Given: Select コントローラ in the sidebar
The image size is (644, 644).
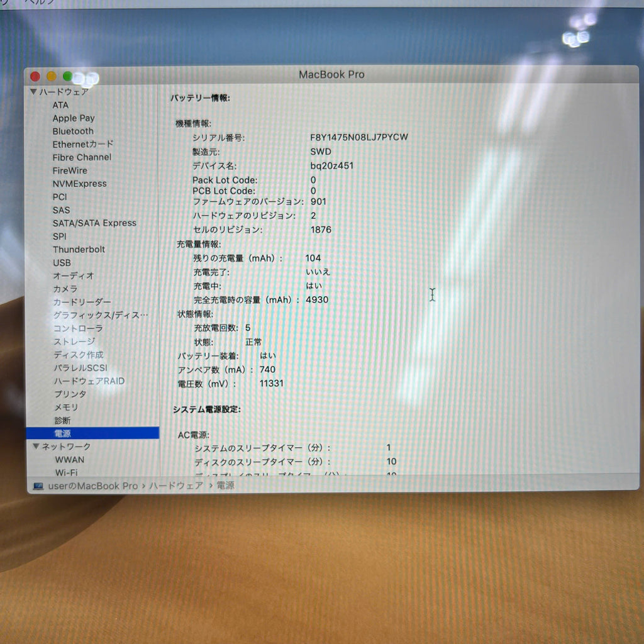Looking at the screenshot, I should click(x=78, y=328).
